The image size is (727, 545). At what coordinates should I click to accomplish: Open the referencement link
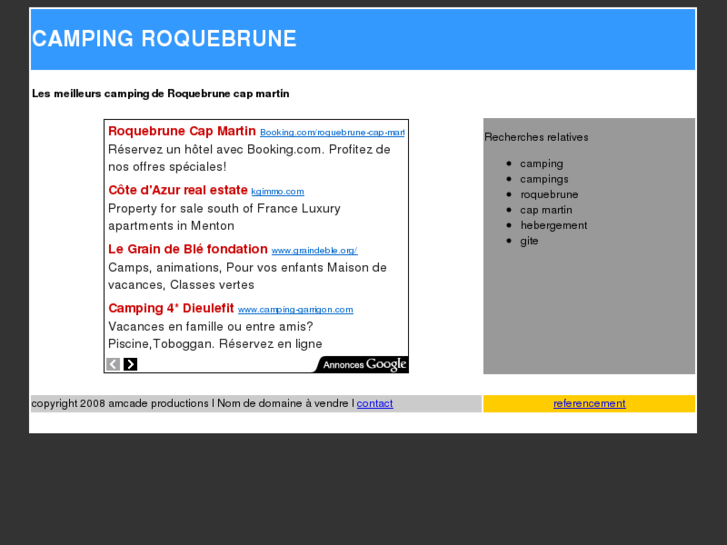tap(589, 404)
